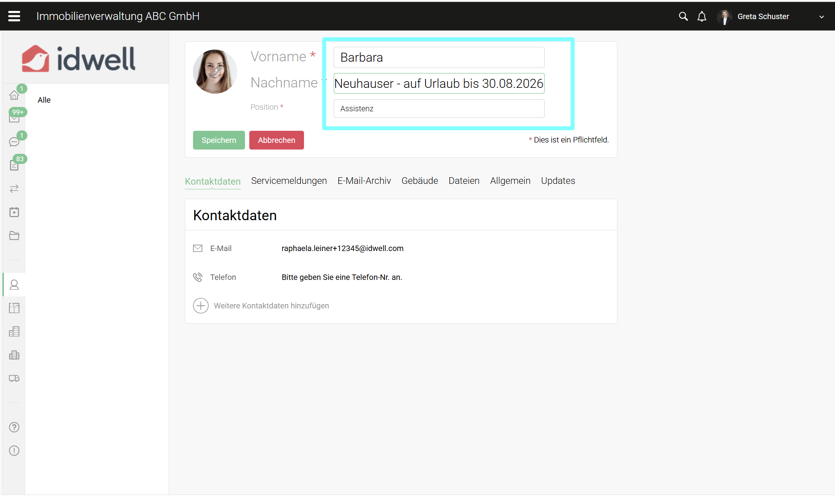Image resolution: width=835 pixels, height=504 pixels.
Task: Click the Speichern button
Action: pos(219,140)
